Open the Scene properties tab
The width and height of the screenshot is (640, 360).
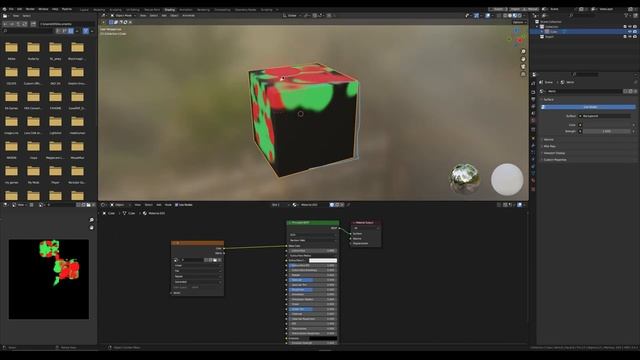pos(533,113)
